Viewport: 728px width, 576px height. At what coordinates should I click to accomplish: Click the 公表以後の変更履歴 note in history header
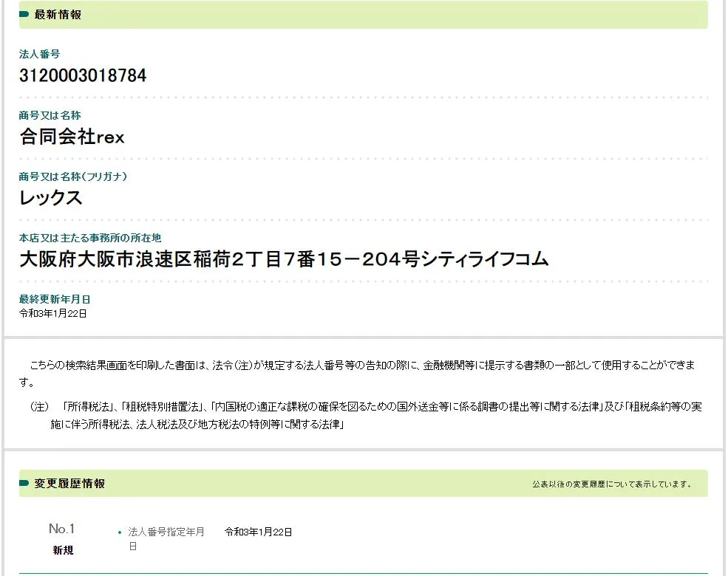click(613, 484)
